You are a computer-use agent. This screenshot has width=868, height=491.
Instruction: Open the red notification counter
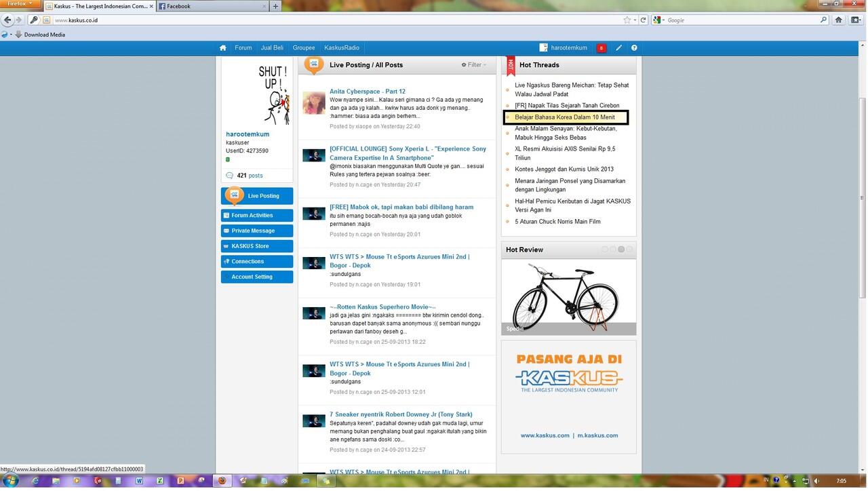click(601, 48)
